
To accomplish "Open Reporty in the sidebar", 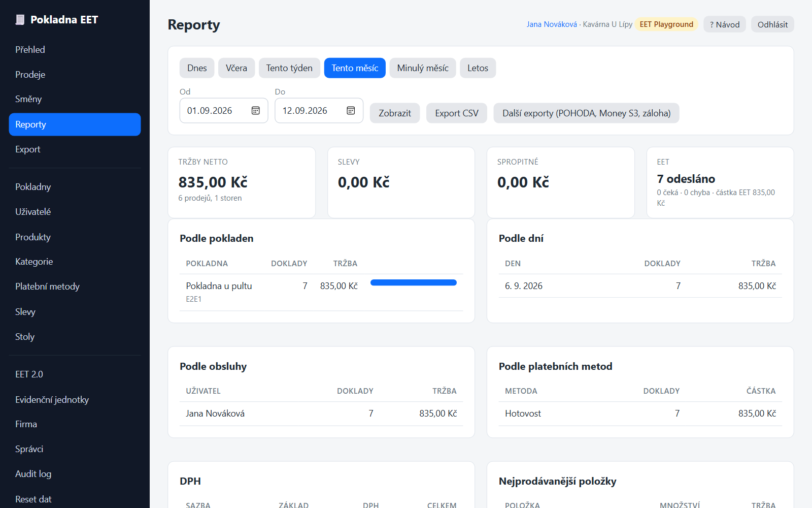I will [75, 124].
